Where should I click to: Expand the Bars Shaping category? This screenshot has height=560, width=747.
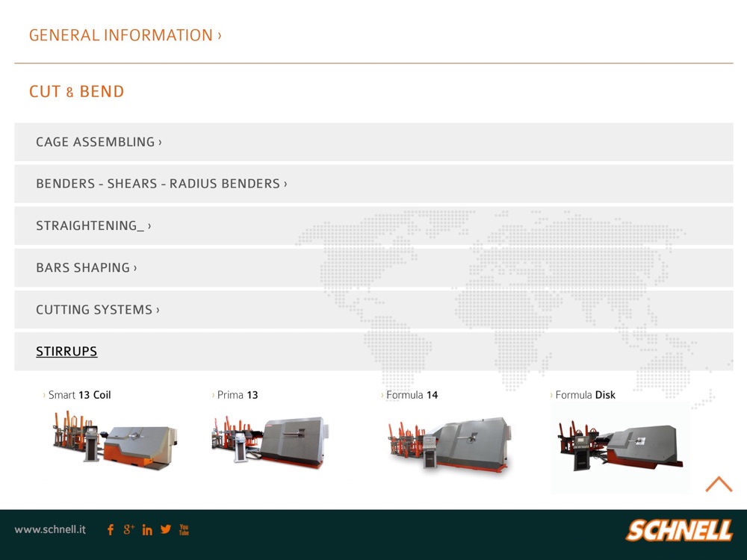click(373, 267)
